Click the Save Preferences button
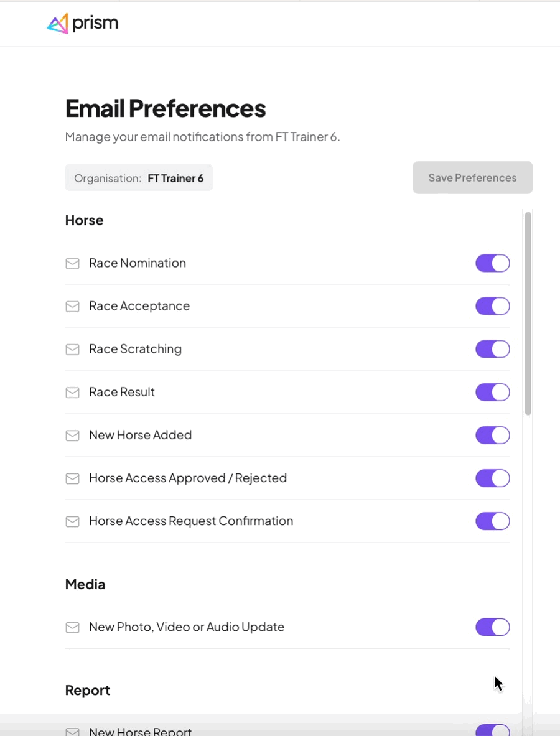This screenshot has width=560, height=736. coord(473,178)
